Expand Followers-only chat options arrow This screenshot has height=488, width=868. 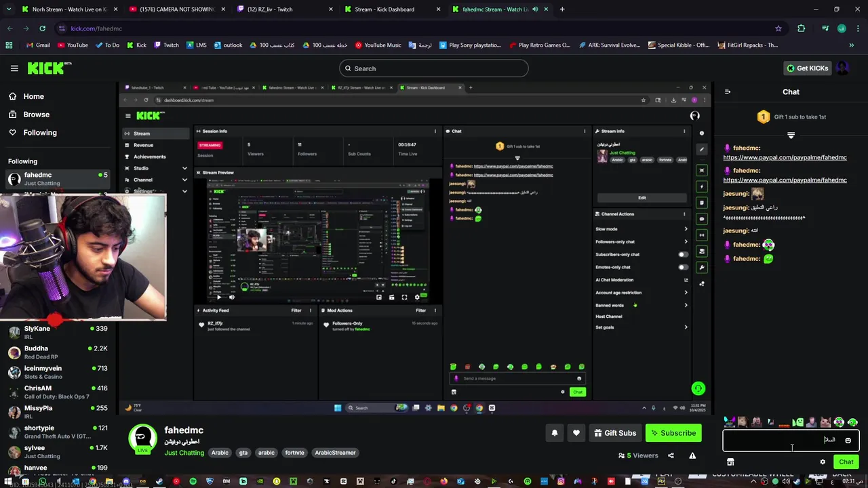686,242
